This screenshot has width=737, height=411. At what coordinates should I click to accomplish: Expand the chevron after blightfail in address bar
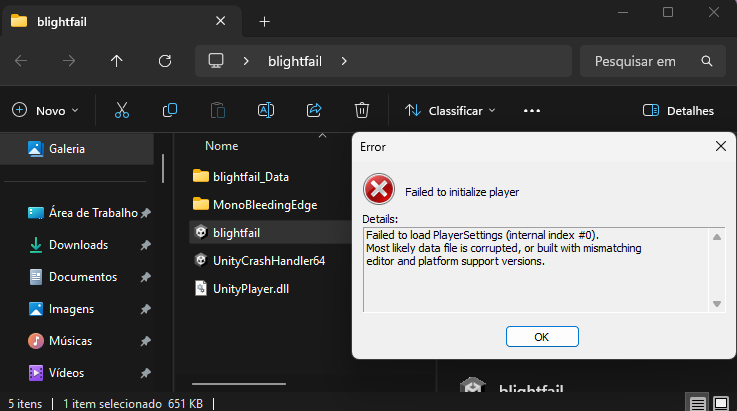[x=344, y=61]
